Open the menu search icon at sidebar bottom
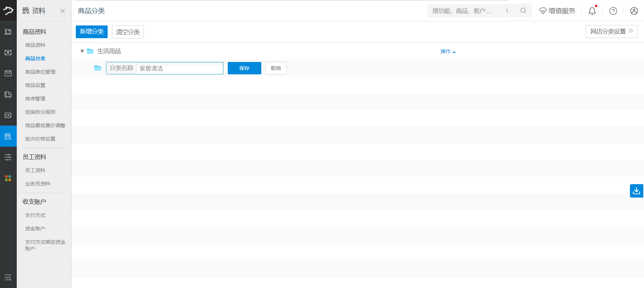The width and height of the screenshot is (644, 288). [x=8, y=278]
